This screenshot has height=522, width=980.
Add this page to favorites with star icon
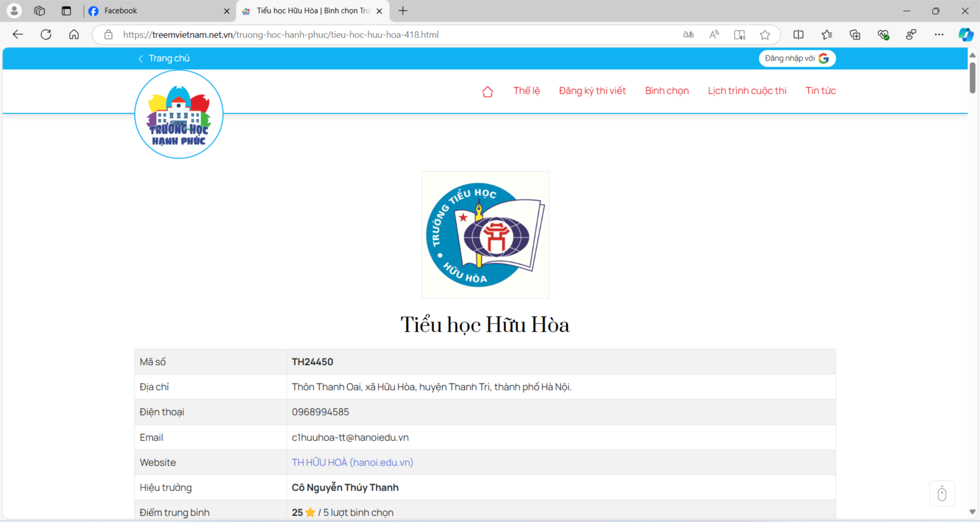(x=764, y=35)
